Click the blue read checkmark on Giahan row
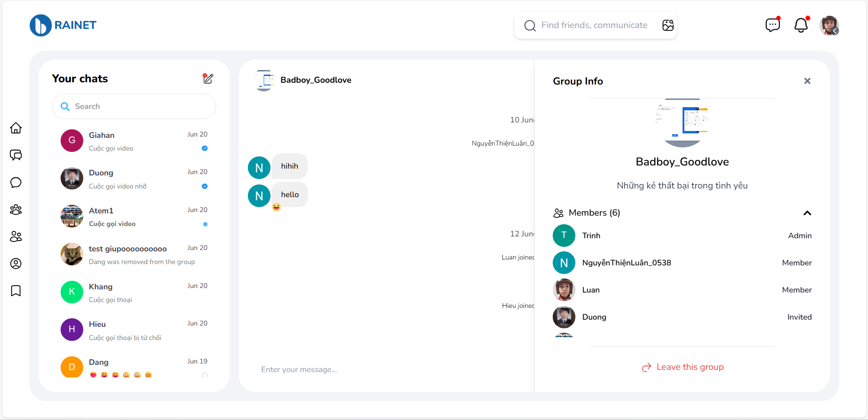The image size is (868, 420). [x=204, y=148]
